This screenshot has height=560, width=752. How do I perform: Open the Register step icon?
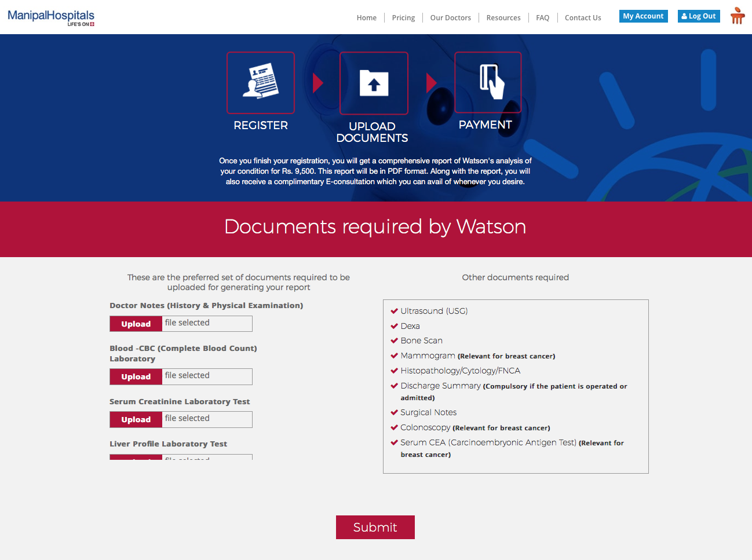(x=261, y=83)
